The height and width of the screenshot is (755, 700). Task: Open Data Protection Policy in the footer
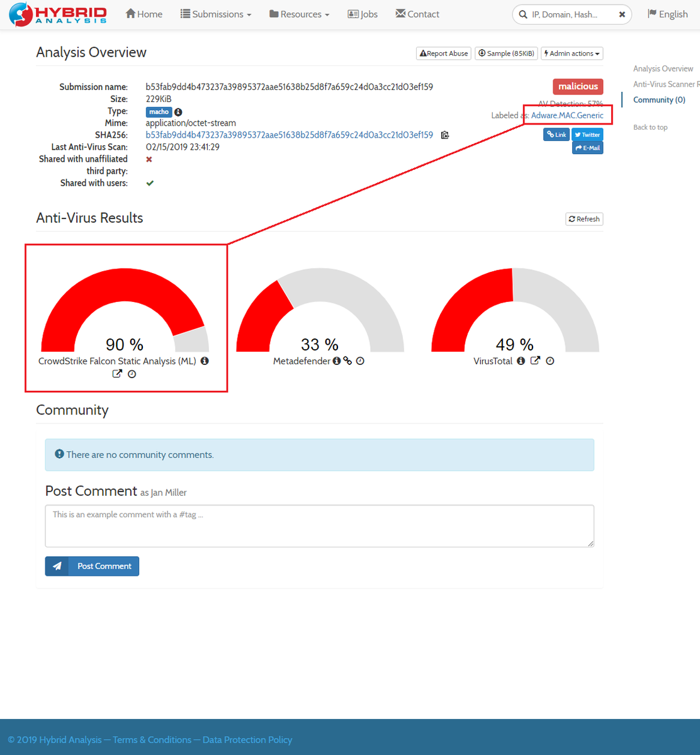tap(247, 740)
